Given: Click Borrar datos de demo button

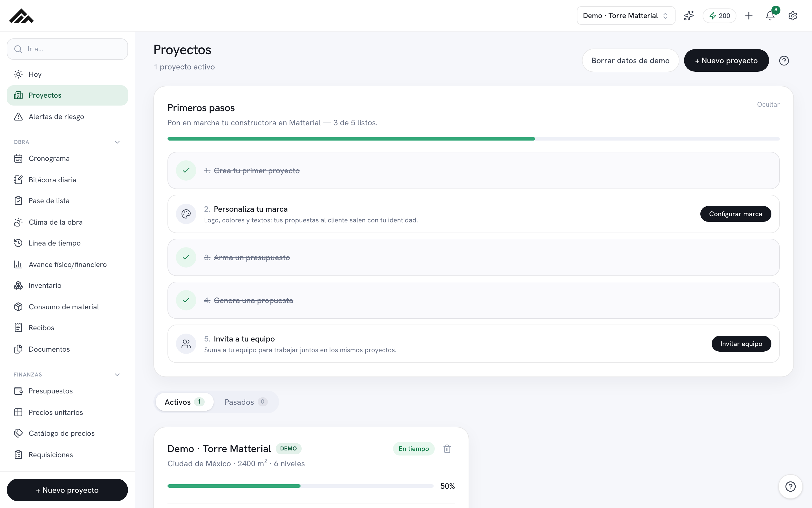Looking at the screenshot, I should (x=630, y=60).
